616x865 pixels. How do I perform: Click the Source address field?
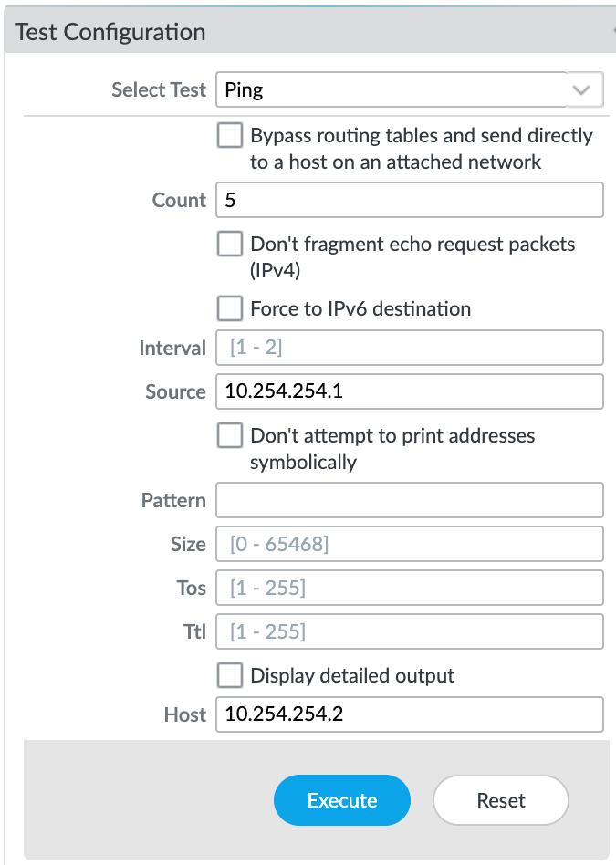point(409,391)
